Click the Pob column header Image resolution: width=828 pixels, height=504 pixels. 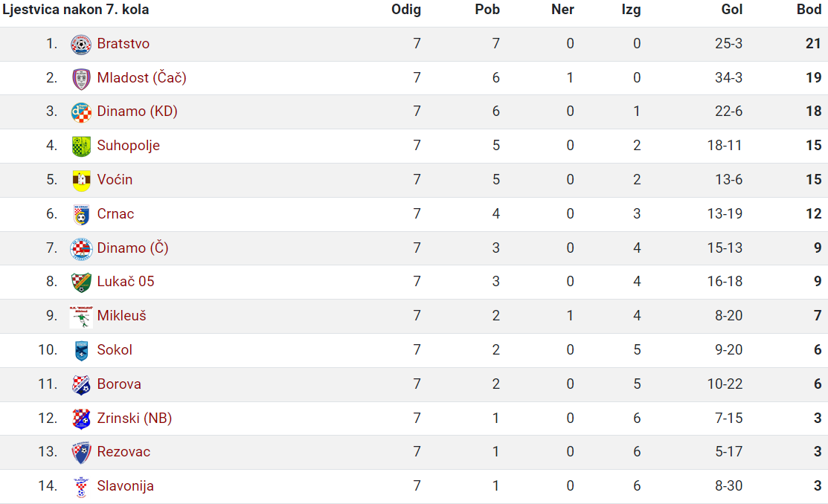click(x=487, y=10)
